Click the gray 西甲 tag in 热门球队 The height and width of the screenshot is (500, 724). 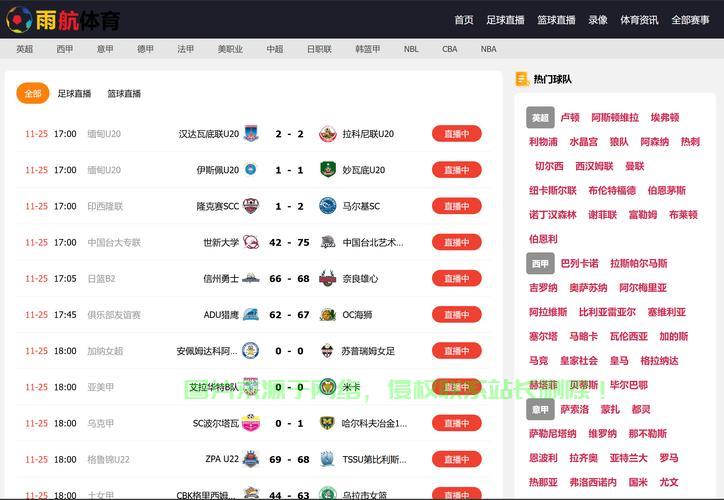540,264
